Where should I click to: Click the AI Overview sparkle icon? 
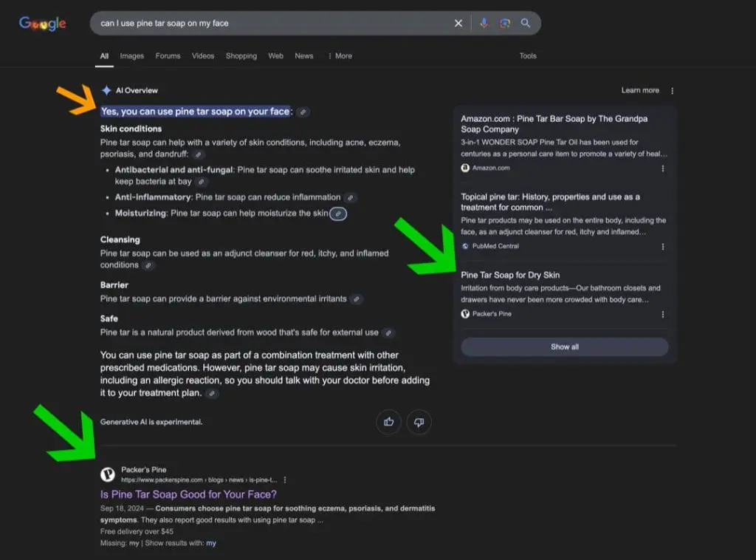[x=106, y=90]
